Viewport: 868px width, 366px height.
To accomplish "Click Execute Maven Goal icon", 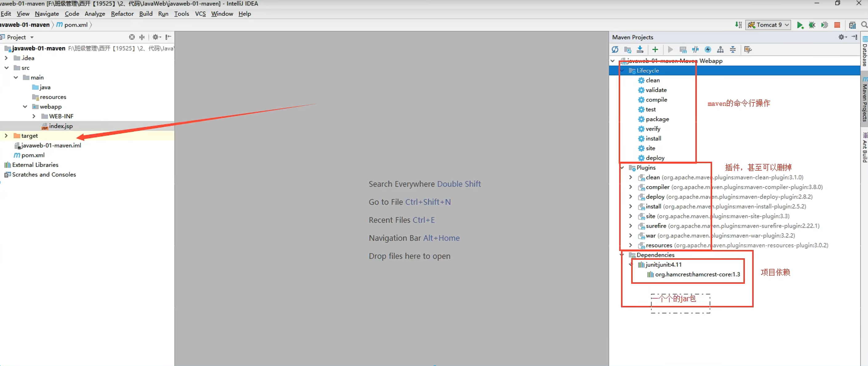I will tap(683, 50).
